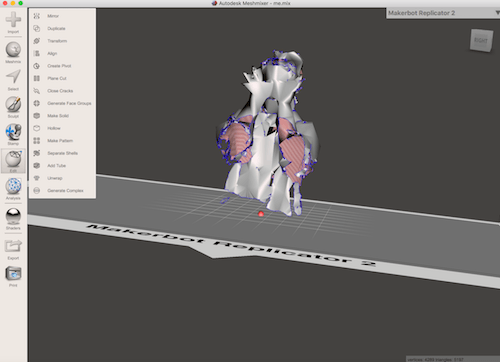Click the scanned mesh model in viewport

coord(268,133)
